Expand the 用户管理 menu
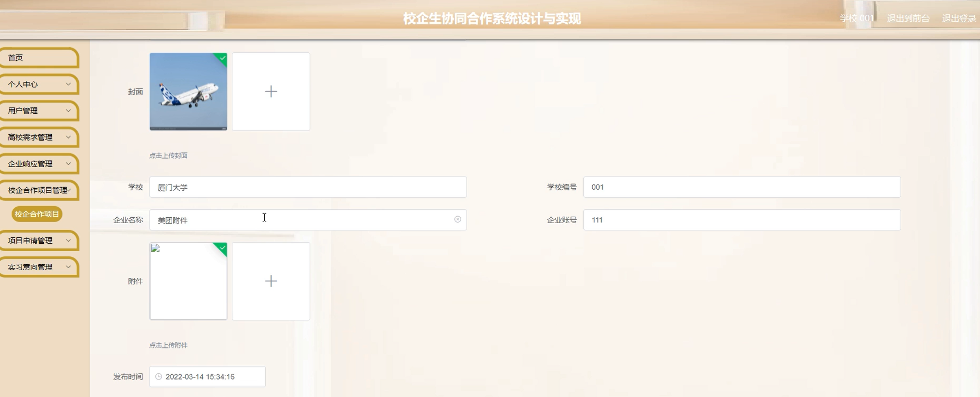980x397 pixels. (x=39, y=110)
